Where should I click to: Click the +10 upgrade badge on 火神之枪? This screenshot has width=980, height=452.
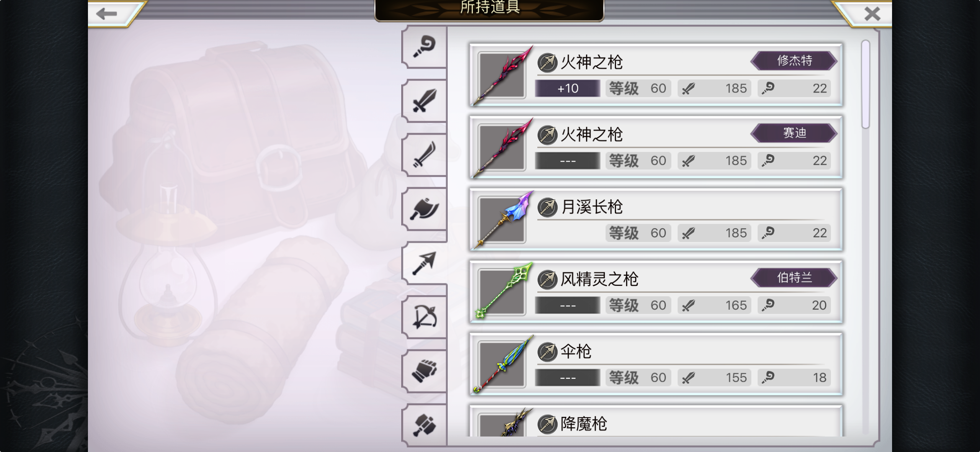(x=567, y=88)
